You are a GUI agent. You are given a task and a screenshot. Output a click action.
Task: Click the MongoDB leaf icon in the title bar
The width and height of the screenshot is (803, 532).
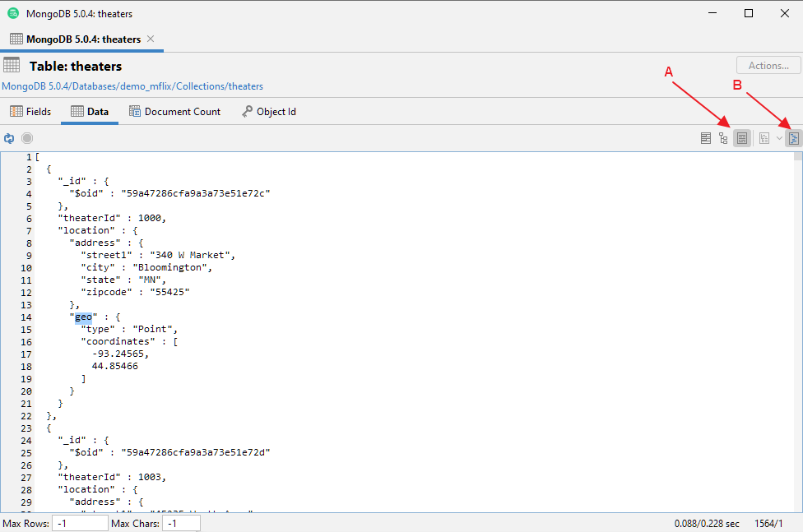pos(12,13)
